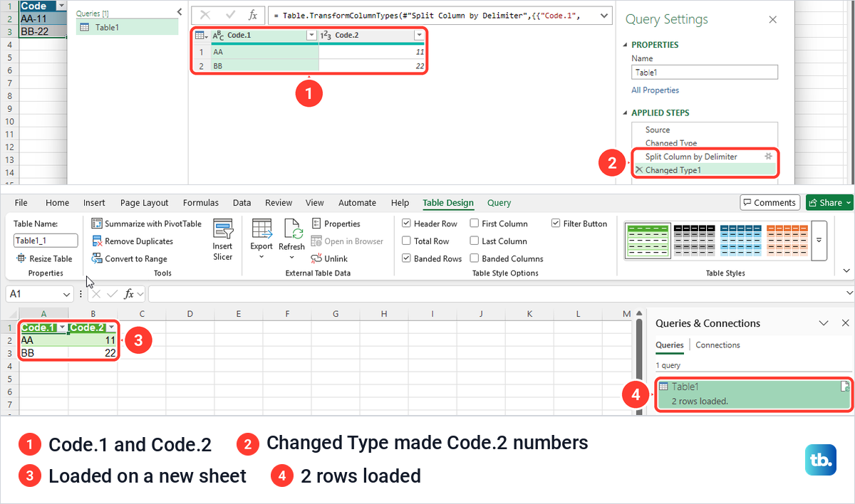855x504 pixels.
Task: Open the Name Box dropdown
Action: pyautogui.click(x=67, y=293)
